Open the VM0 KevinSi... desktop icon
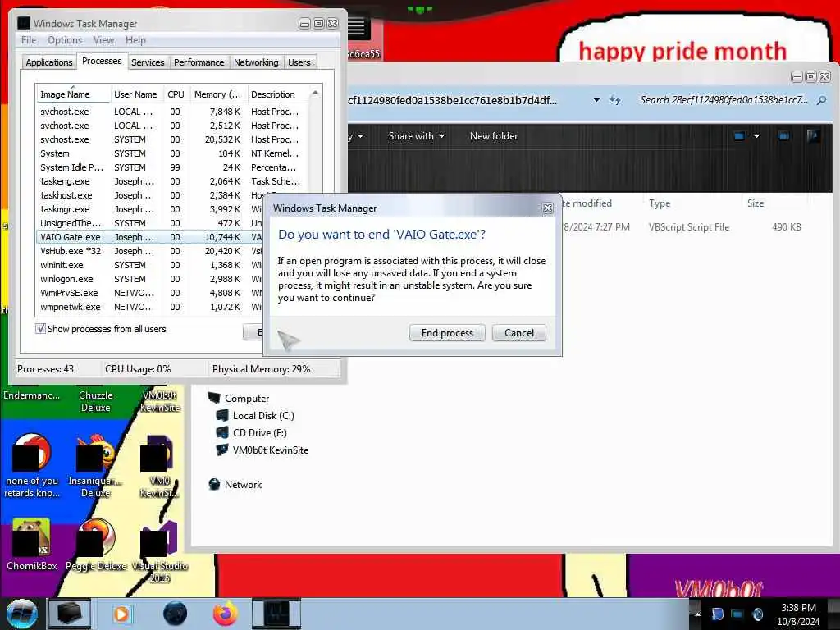840x630 pixels. pos(160,466)
